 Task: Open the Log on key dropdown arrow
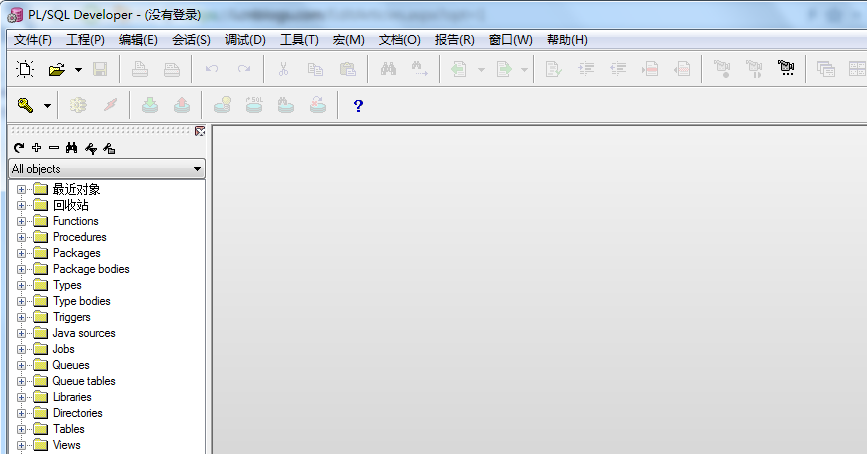tap(47, 106)
